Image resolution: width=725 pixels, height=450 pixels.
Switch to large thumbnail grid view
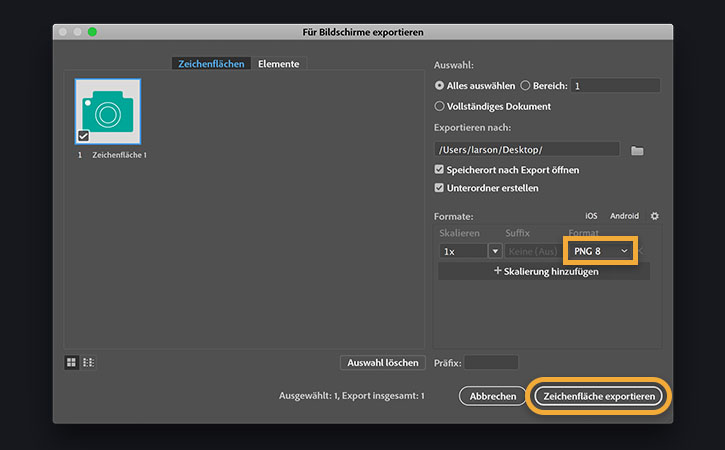[72, 362]
